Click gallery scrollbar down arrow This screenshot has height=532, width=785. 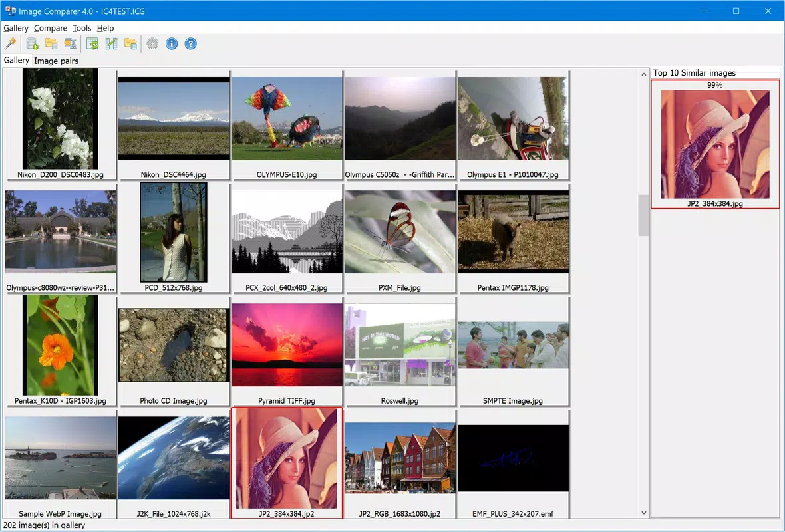[644, 513]
